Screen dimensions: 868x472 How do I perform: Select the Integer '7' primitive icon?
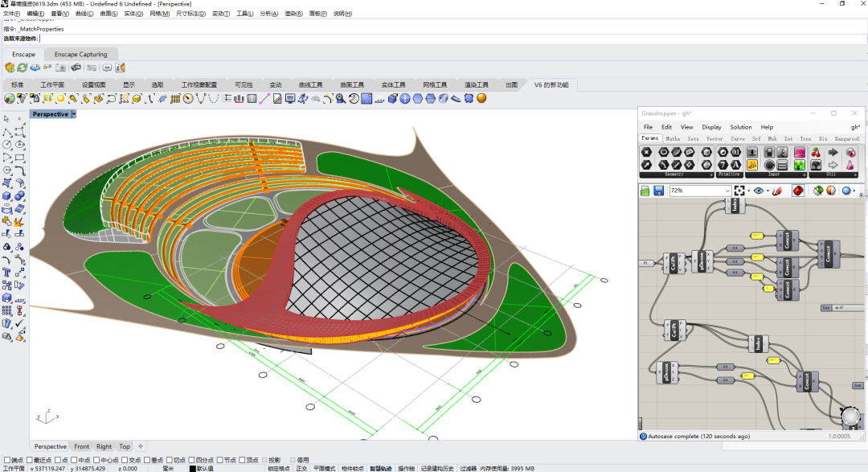coord(723,165)
